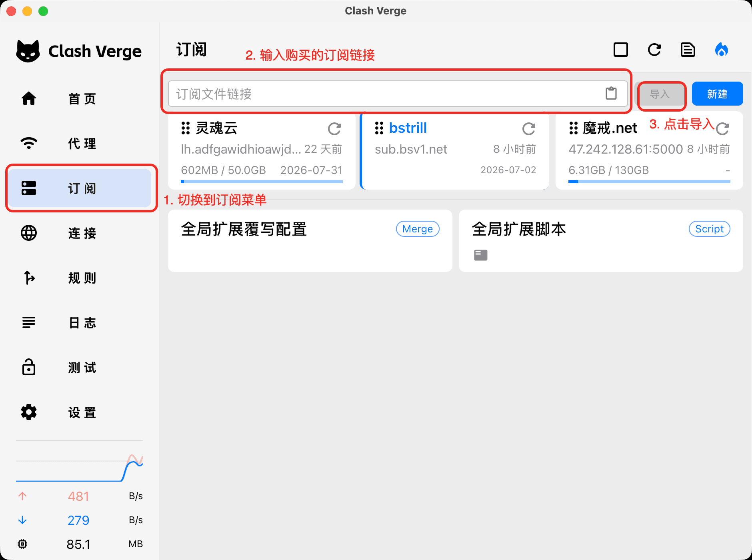Open the 连接 connections page
752x560 pixels.
80,233
